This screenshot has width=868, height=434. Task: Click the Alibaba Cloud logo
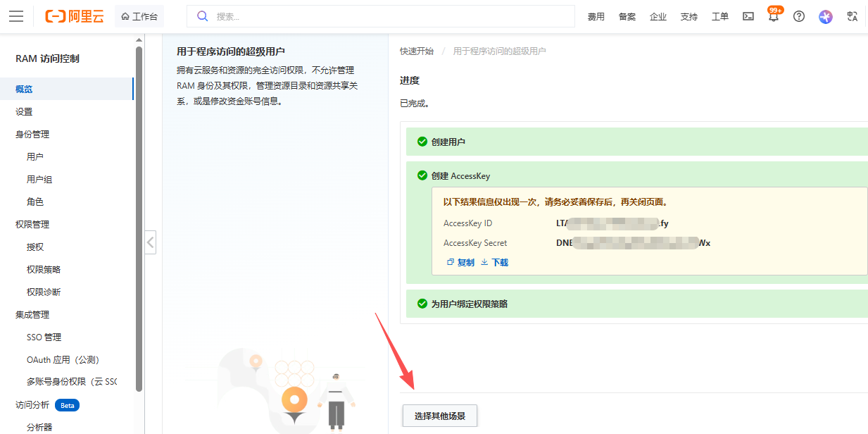click(74, 16)
